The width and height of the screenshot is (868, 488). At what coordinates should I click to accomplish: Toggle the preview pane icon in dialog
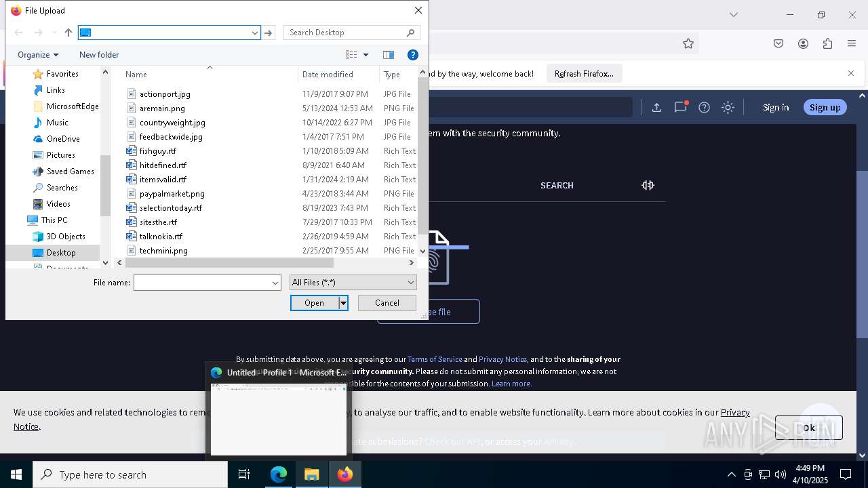click(389, 55)
